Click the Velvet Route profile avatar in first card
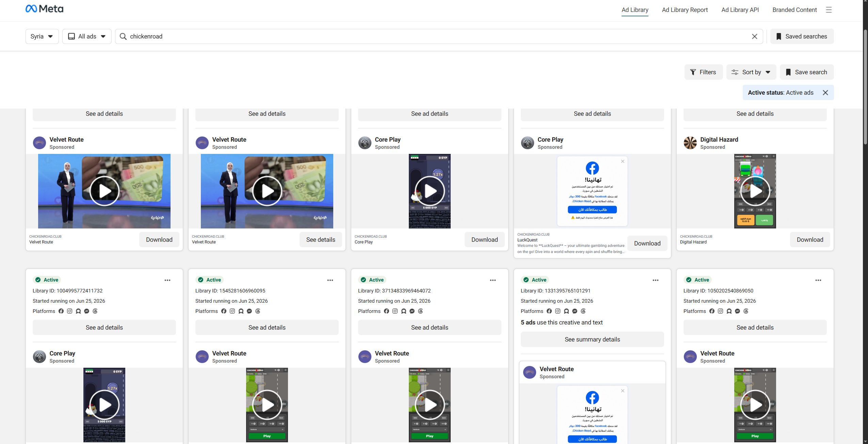Viewport: 868px width, 444px height. pyautogui.click(x=39, y=143)
